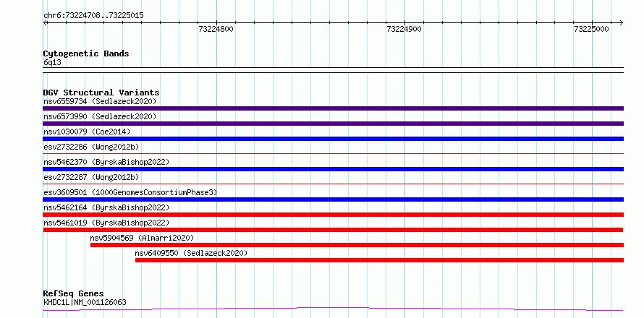
Task: Select the nsv5462164 (ByrskaBishop2022) label
Action: point(106,207)
